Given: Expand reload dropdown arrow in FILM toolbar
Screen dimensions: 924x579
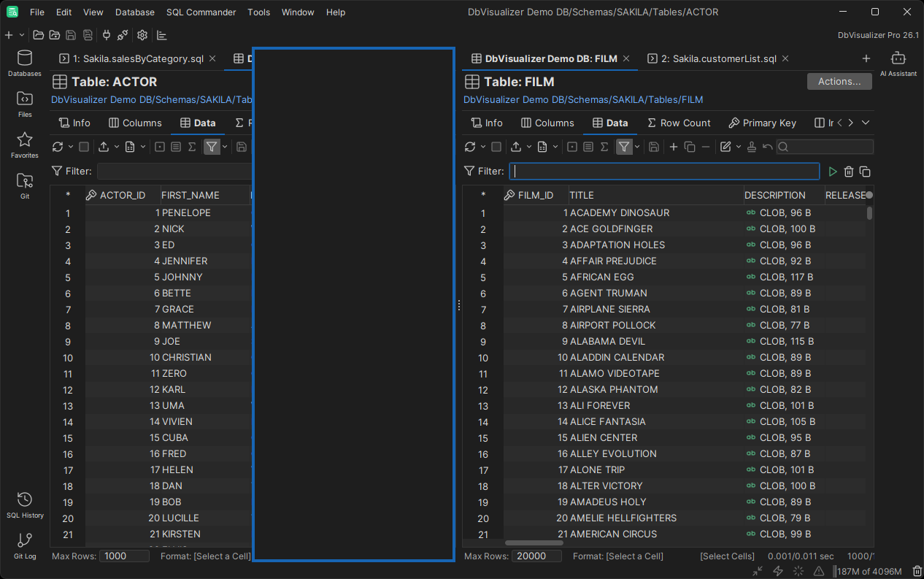Looking at the screenshot, I should [483, 147].
